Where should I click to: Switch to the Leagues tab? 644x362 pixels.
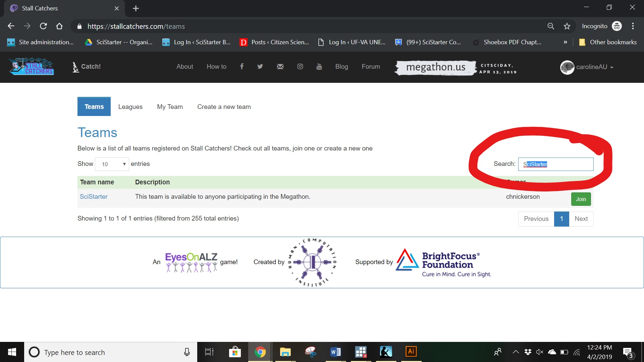[130, 107]
